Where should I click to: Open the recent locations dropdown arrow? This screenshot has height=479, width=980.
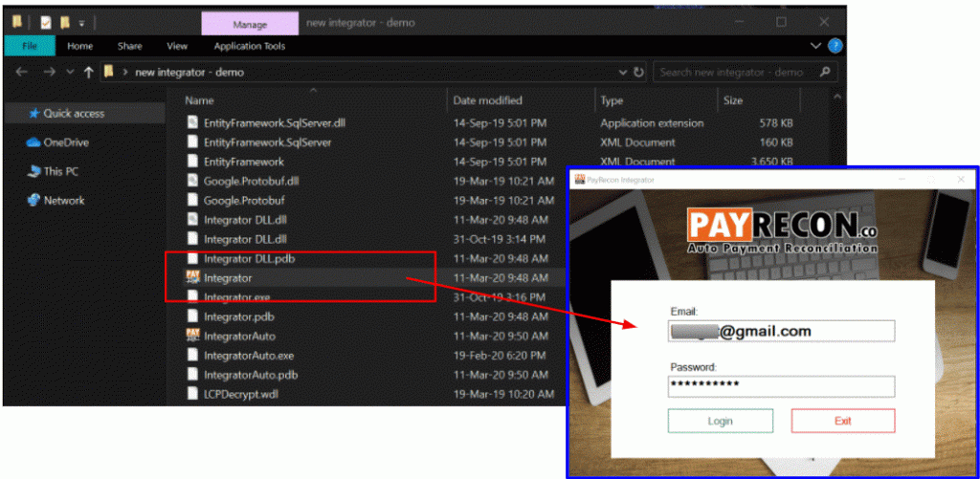click(x=69, y=73)
